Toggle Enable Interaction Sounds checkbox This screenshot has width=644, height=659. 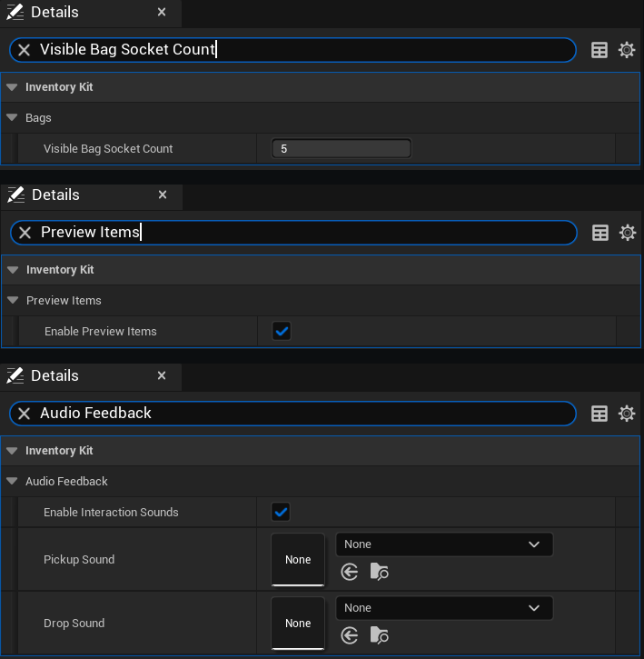(281, 512)
